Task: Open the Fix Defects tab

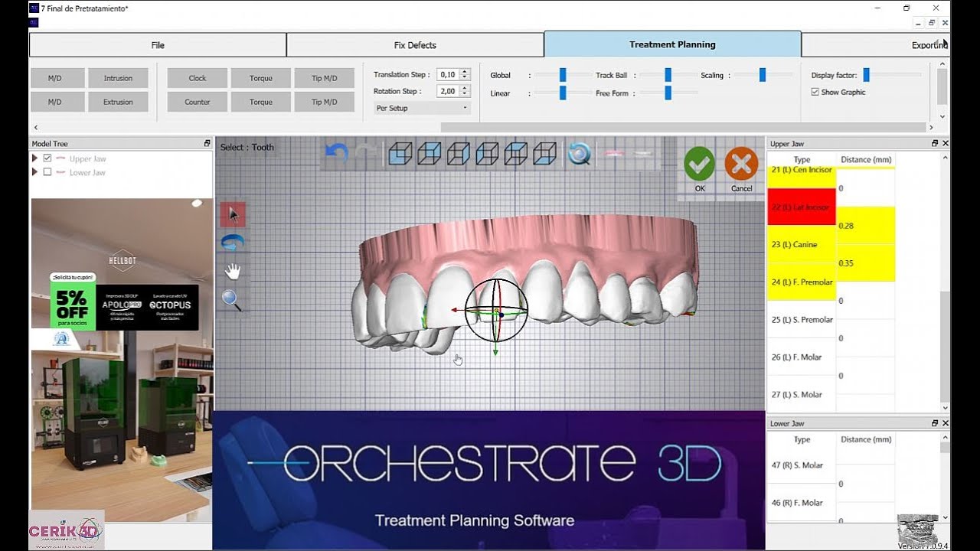Action: 415,45
